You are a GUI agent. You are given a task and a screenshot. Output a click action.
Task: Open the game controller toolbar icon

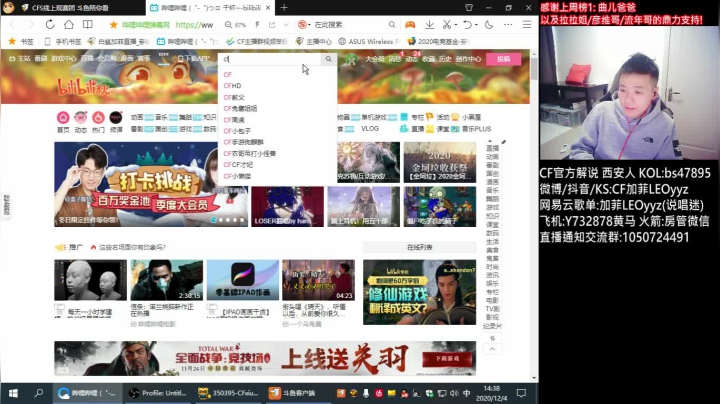point(410,25)
